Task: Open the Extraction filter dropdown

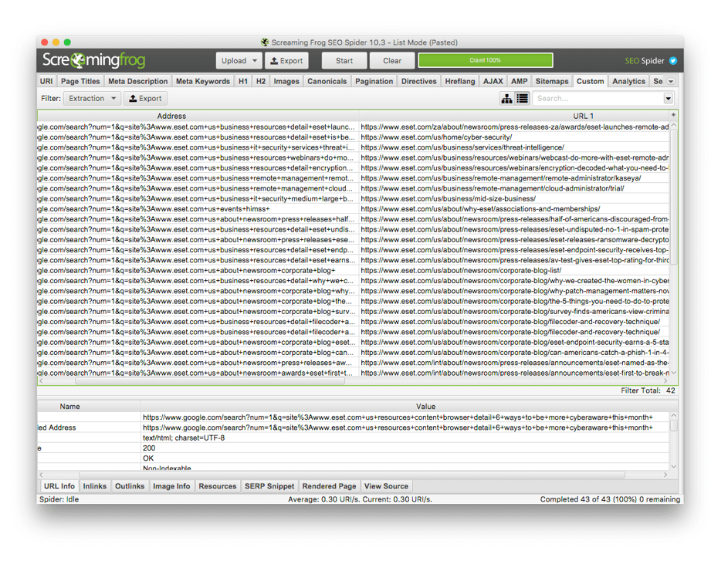Action: pyautogui.click(x=92, y=98)
